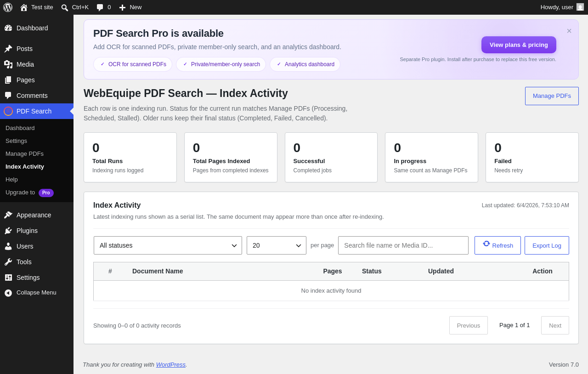Focus the Search file name field

403,245
